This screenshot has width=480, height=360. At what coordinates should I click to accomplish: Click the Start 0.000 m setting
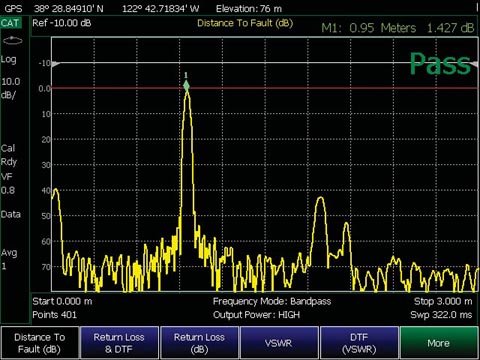62,301
